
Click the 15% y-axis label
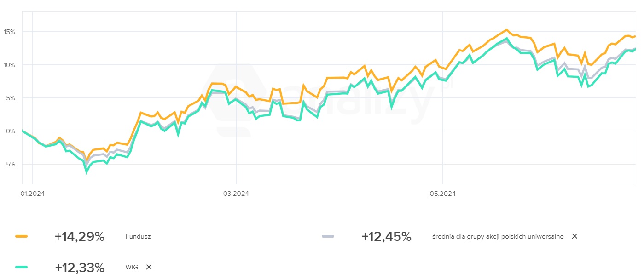9,32
